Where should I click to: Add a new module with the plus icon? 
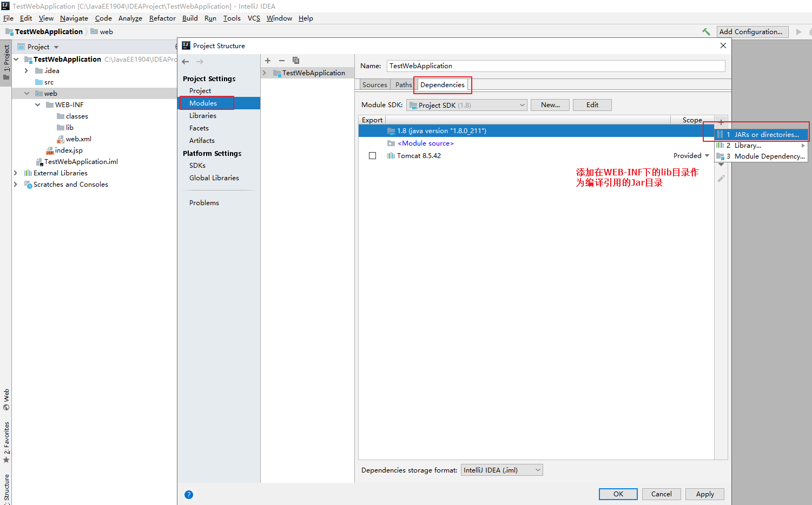pyautogui.click(x=268, y=61)
